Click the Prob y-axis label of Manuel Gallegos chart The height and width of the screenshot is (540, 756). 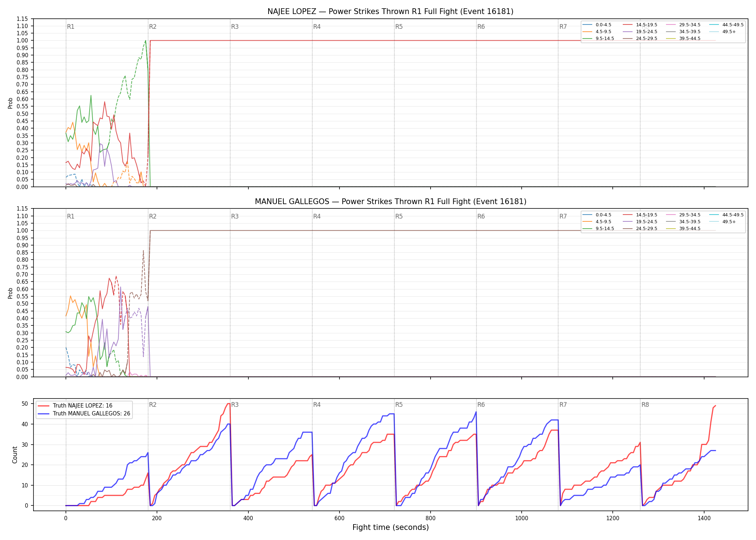(x=10, y=293)
